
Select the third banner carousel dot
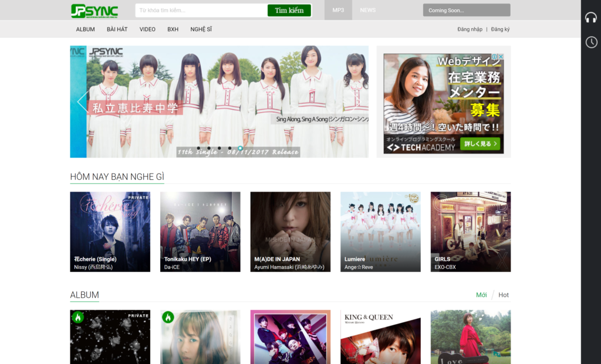click(220, 148)
